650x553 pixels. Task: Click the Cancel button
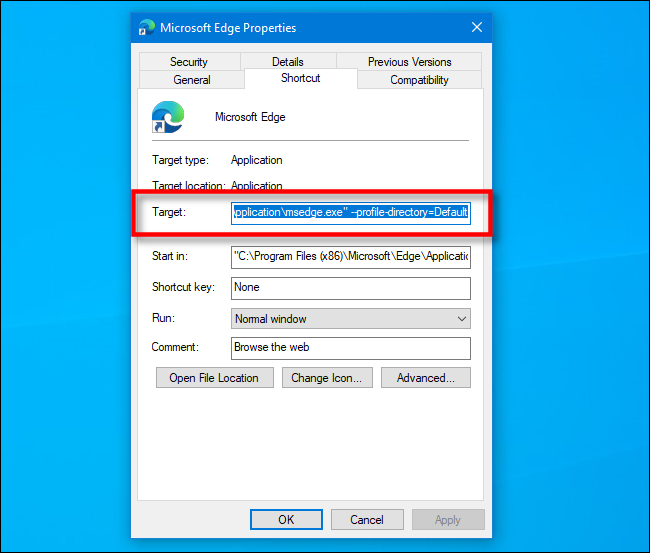click(367, 519)
